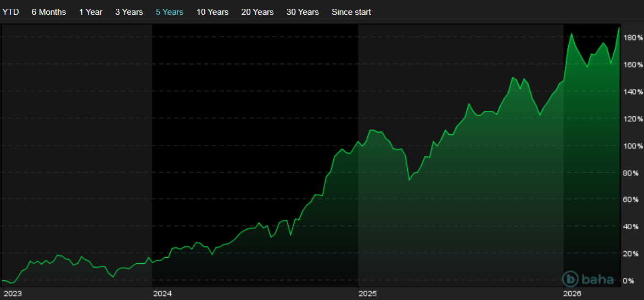Viewport: 644px width, 300px height.
Task: Select the 20 Years period
Action: (x=257, y=12)
